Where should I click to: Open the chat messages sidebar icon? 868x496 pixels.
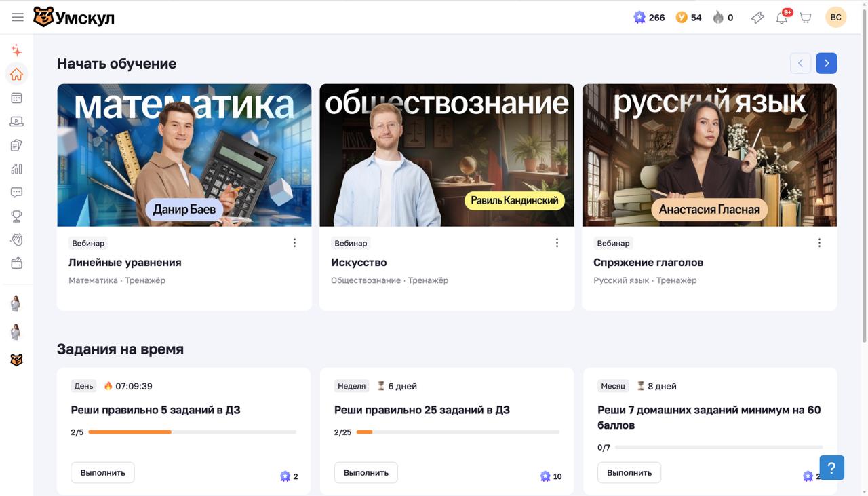pyautogui.click(x=17, y=193)
